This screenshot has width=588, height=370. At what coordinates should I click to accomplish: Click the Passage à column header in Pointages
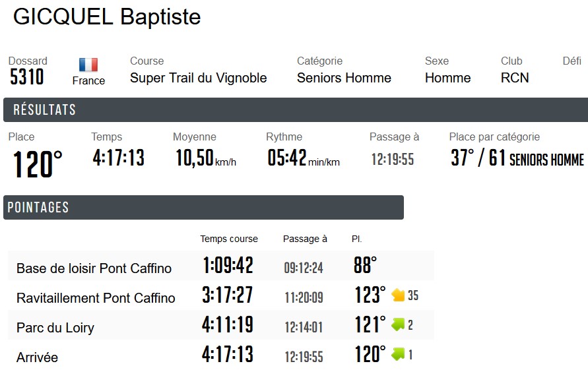(x=305, y=239)
